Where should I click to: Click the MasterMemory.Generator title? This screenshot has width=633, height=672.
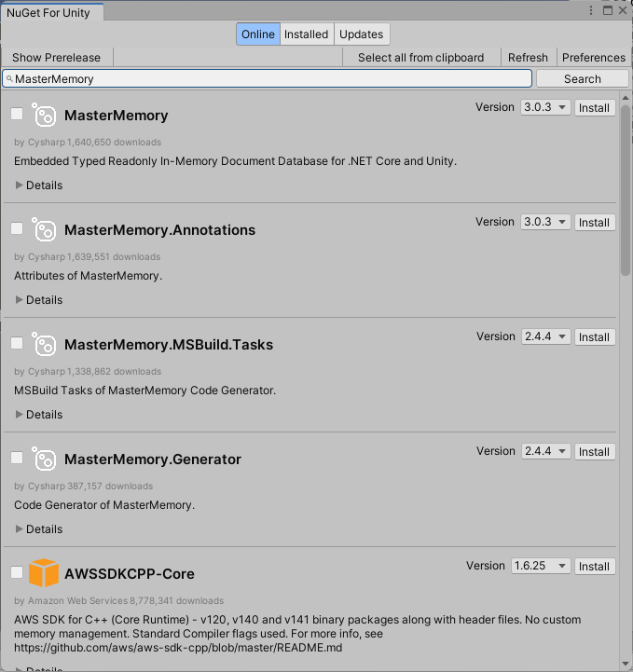(153, 459)
